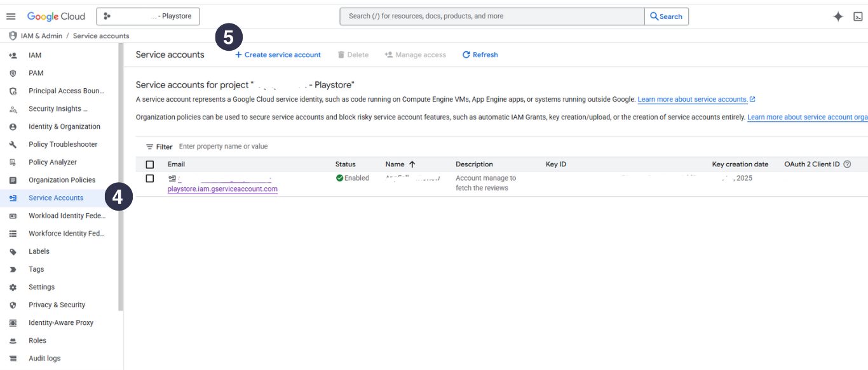Image resolution: width=868 pixels, height=370 pixels.
Task: Open Workload Identity Federation
Action: coord(67,216)
